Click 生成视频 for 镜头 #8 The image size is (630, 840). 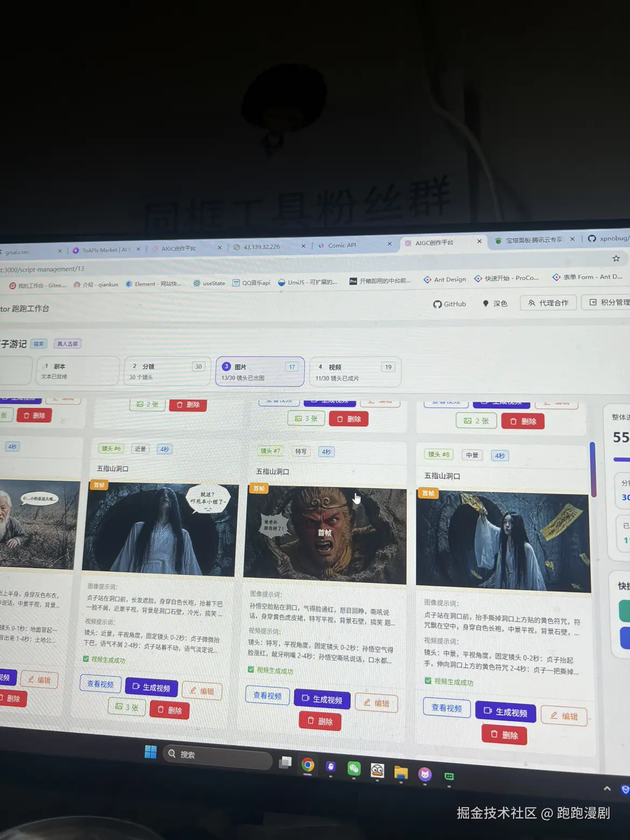(x=506, y=712)
